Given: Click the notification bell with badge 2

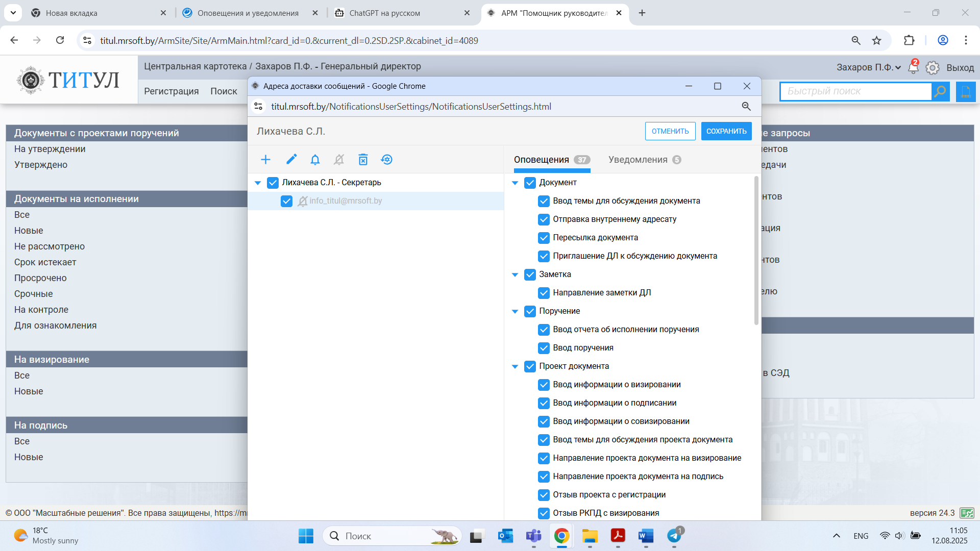Looking at the screenshot, I should [913, 67].
